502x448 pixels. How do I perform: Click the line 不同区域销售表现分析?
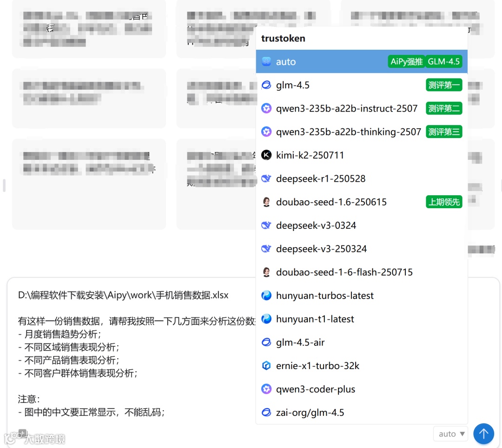[x=68, y=347]
